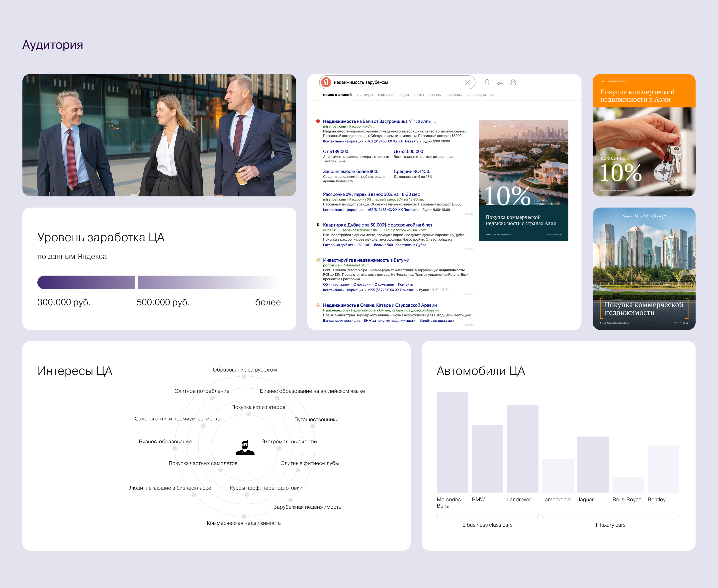Activate the microphone voice search icon
Image resolution: width=718 pixels, height=588 pixels.
487,82
